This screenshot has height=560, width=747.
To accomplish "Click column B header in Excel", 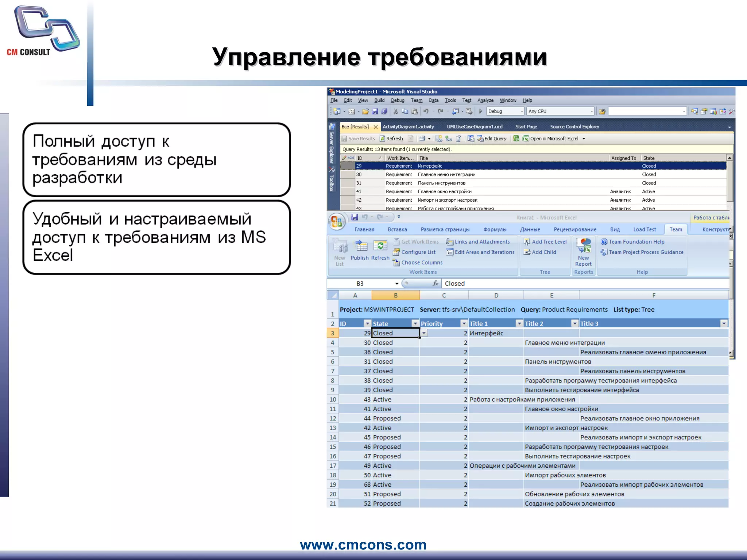I will [x=396, y=295].
